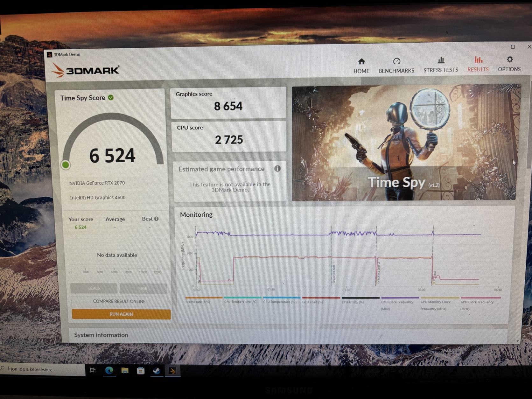Toggle the CPU Temperature legend series
This screenshot has width=532, height=399.
click(242, 300)
